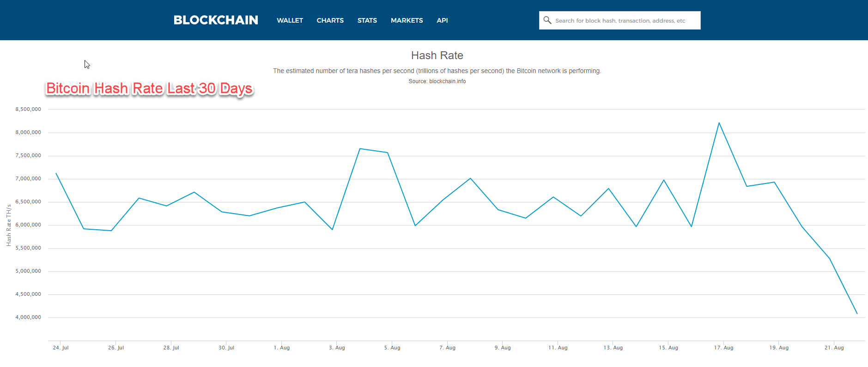868x367 pixels.
Task: Click the '7. Aug' x-axis label
Action: pyautogui.click(x=447, y=348)
